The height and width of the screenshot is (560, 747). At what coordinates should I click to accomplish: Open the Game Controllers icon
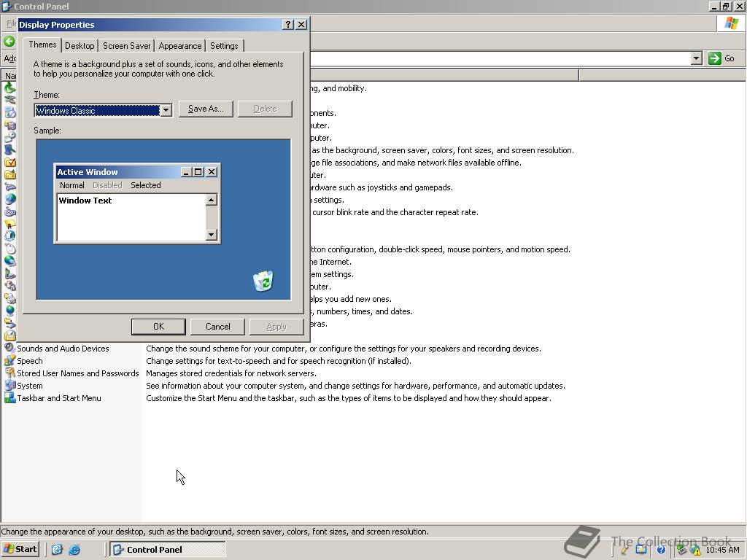pyautogui.click(x=9, y=187)
